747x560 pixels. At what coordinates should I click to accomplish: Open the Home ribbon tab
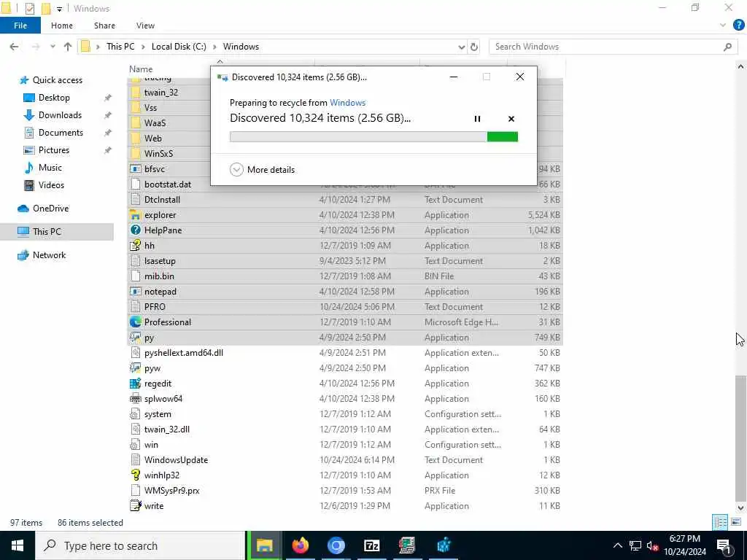(x=62, y=26)
